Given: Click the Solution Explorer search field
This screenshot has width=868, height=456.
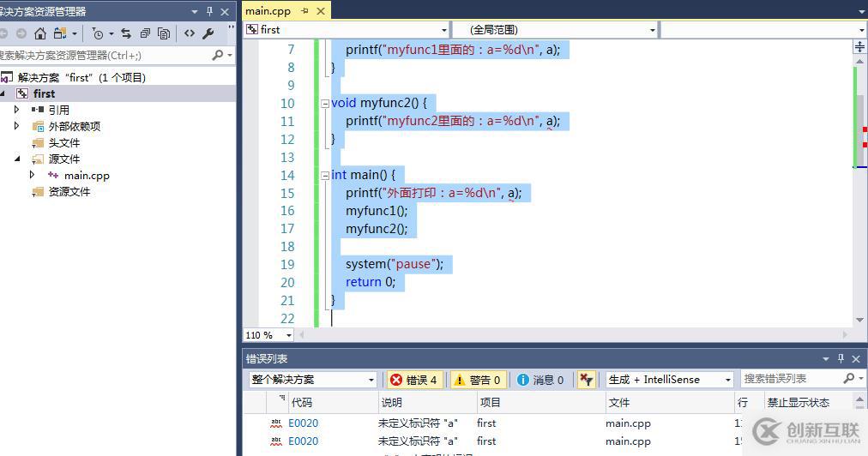Looking at the screenshot, I should tap(105, 55).
